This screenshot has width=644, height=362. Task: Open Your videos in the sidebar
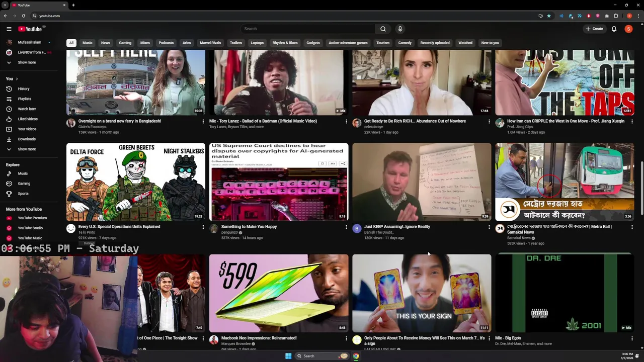pos(27,129)
